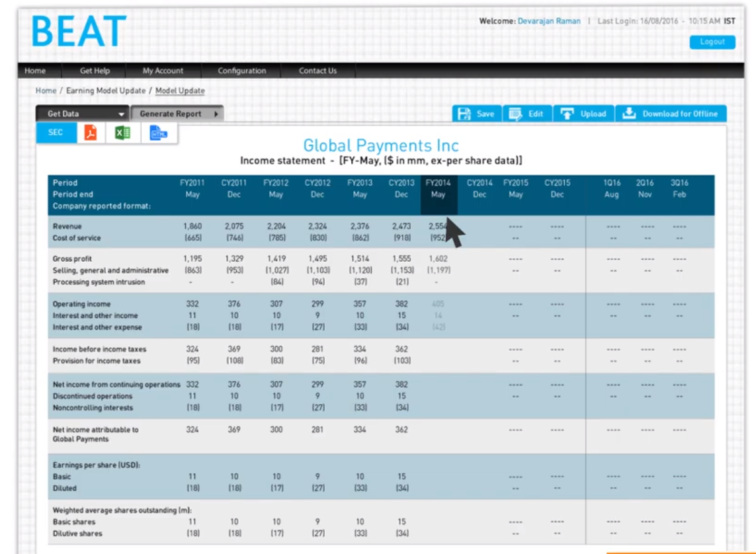Click FY2014 gross profit value 1,602

point(439,258)
